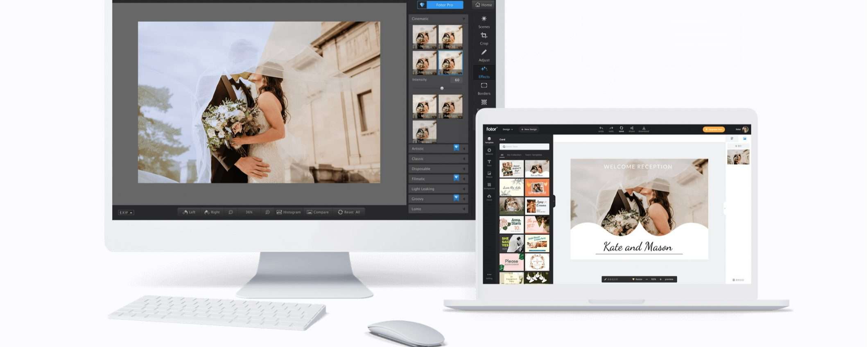868x347 pixels.
Task: Expand the Lomo effects category
Action: point(438,209)
